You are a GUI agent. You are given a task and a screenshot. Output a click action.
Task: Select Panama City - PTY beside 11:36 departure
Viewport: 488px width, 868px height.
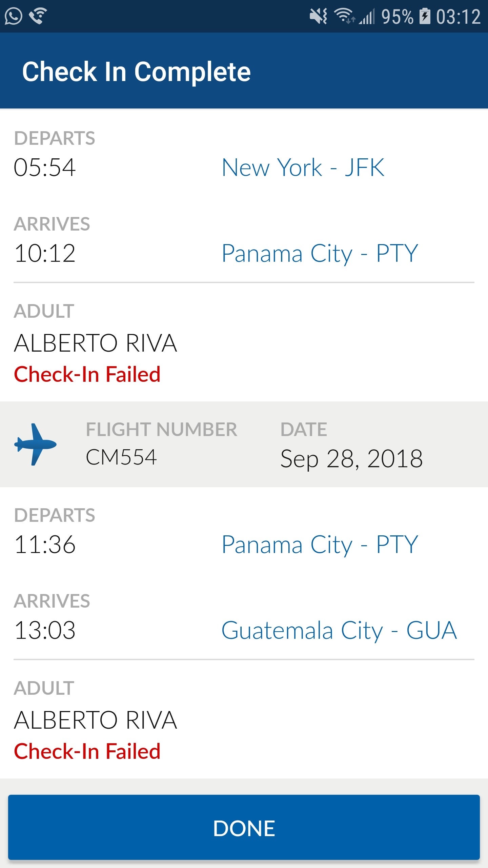320,545
